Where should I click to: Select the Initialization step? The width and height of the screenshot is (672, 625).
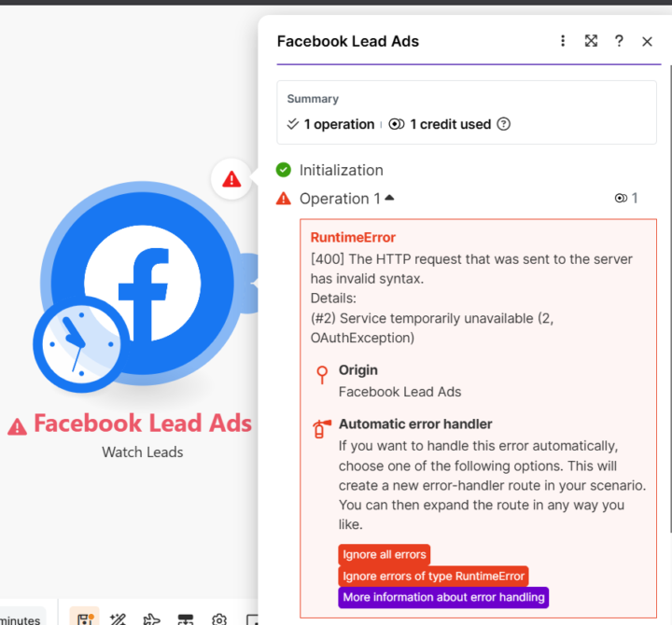342,170
